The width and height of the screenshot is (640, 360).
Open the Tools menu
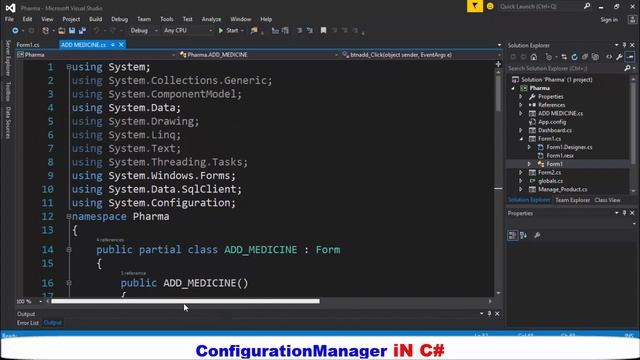coord(167,19)
